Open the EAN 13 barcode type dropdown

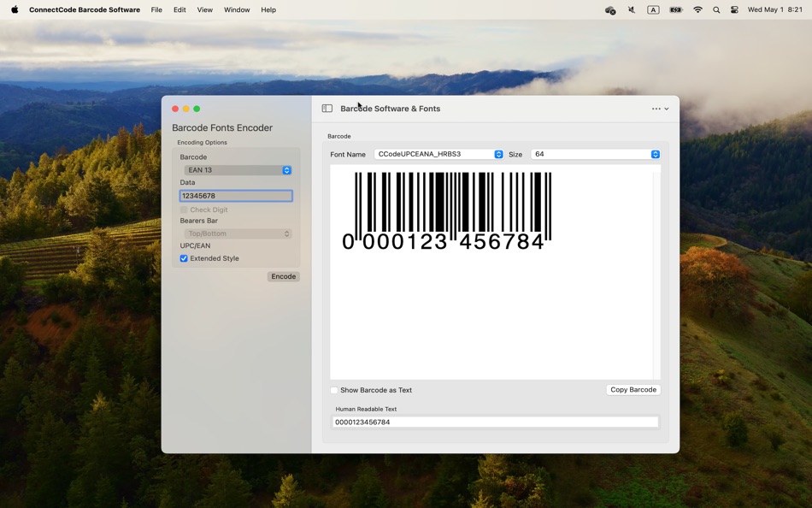click(238, 170)
